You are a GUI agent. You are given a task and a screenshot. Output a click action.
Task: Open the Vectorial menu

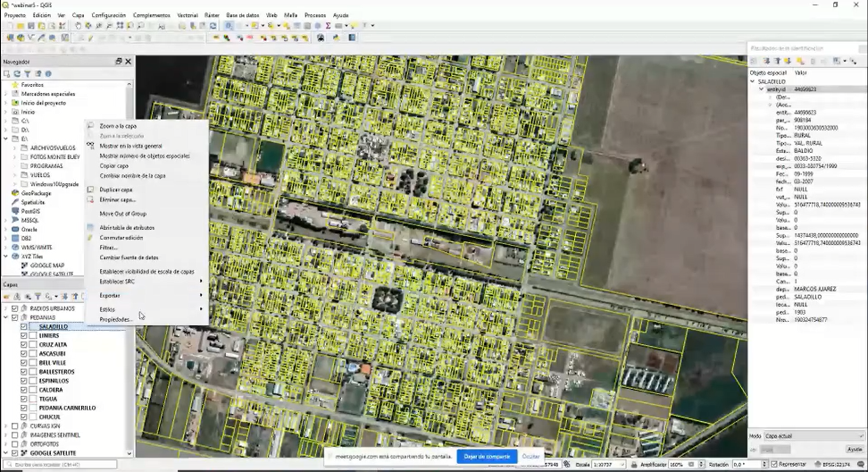click(188, 15)
